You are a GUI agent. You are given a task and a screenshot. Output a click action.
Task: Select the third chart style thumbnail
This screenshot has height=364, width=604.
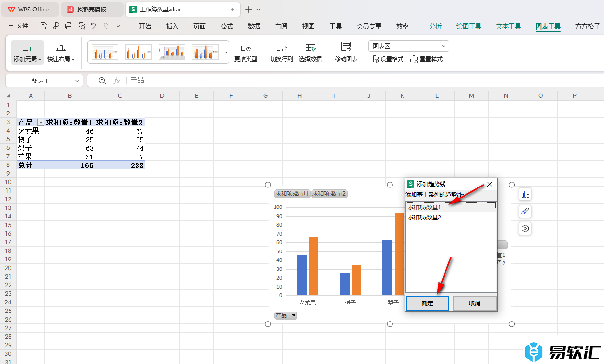point(172,52)
